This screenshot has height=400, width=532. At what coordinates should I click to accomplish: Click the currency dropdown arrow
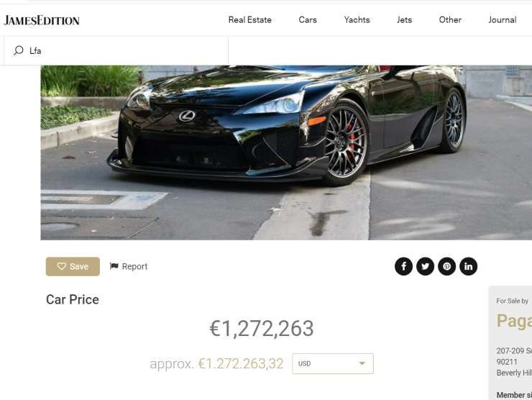[362, 363]
